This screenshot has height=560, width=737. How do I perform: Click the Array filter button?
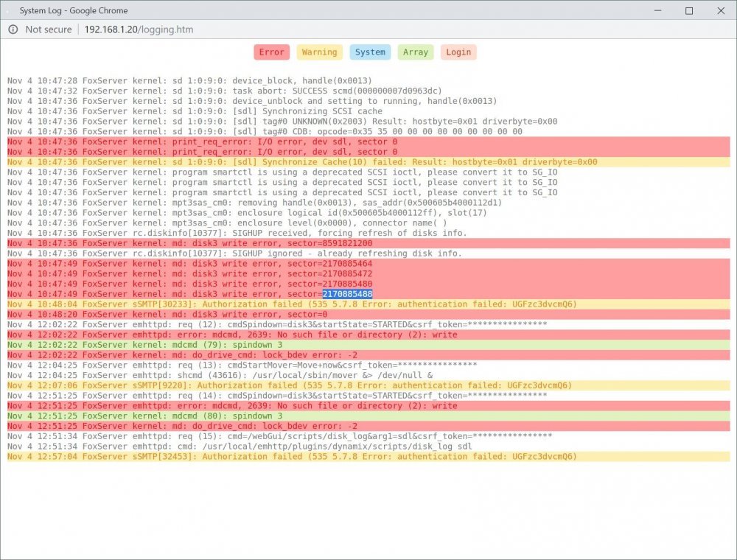pyautogui.click(x=416, y=52)
